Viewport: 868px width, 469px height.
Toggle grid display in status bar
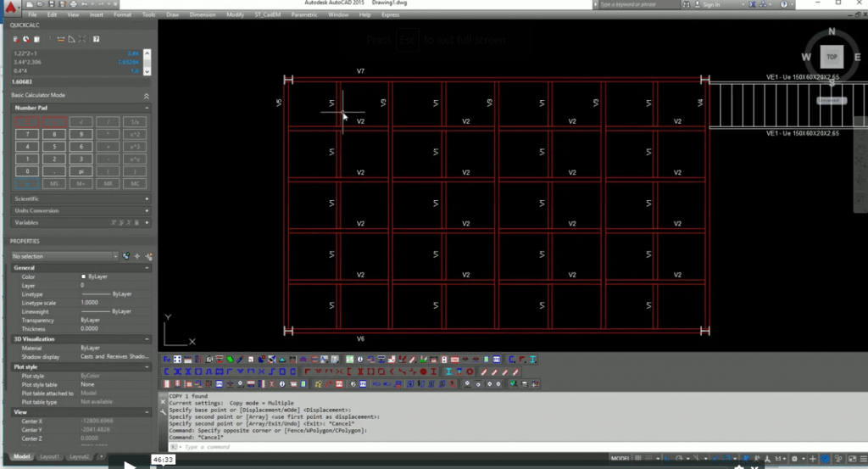637,459
